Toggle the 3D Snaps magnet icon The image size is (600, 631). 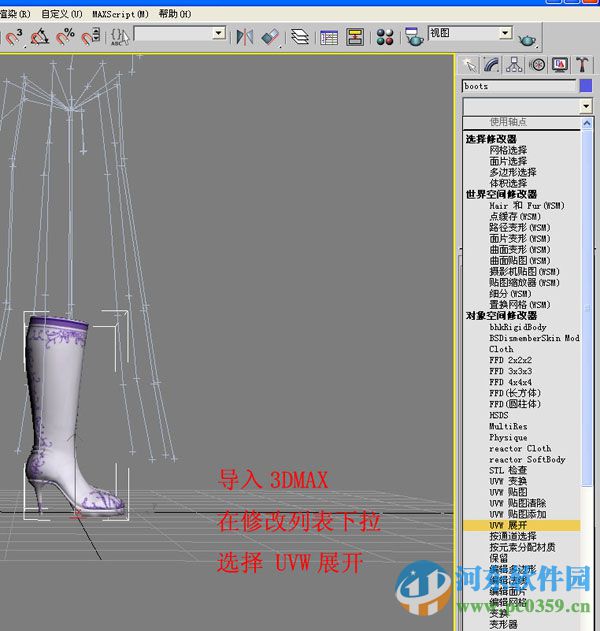pyautogui.click(x=14, y=37)
